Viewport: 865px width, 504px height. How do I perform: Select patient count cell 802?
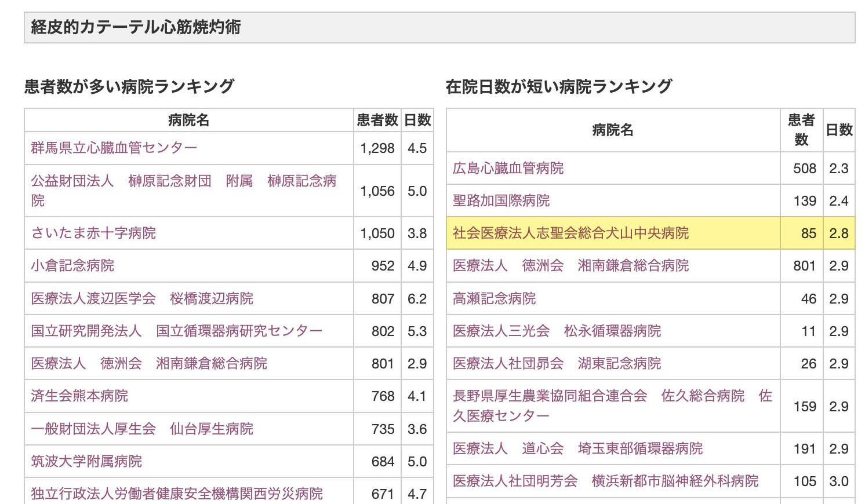coord(377,331)
